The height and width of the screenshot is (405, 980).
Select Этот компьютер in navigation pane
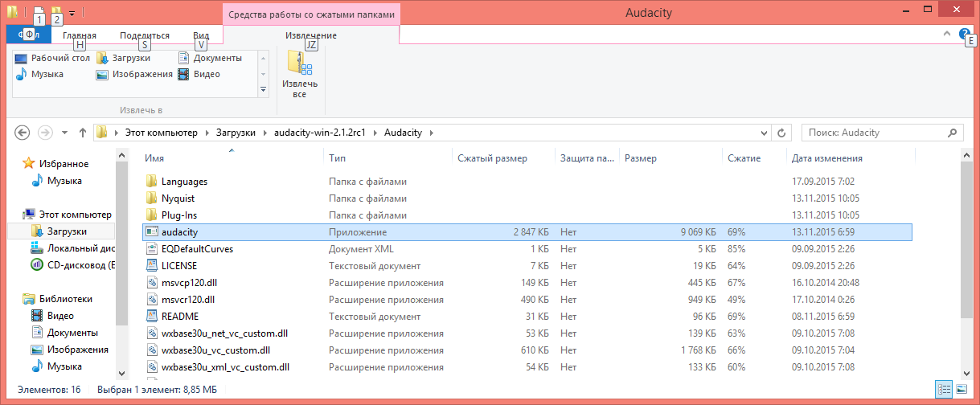75,215
